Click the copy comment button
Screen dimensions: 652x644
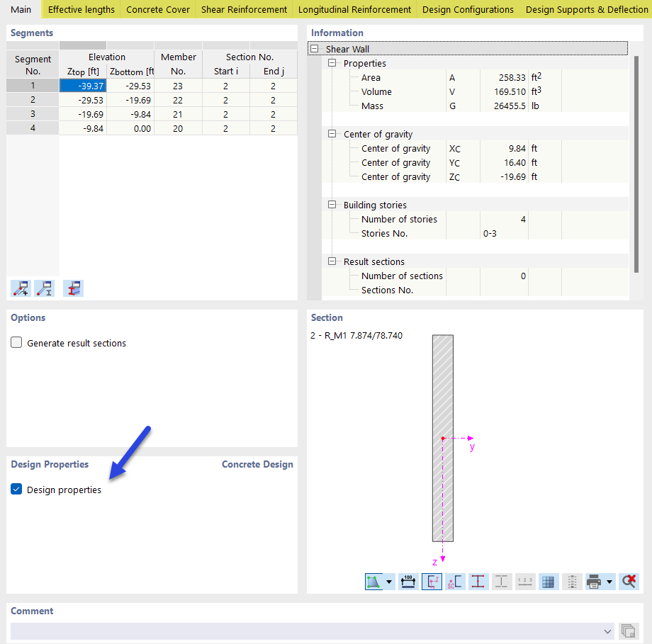[x=628, y=631]
